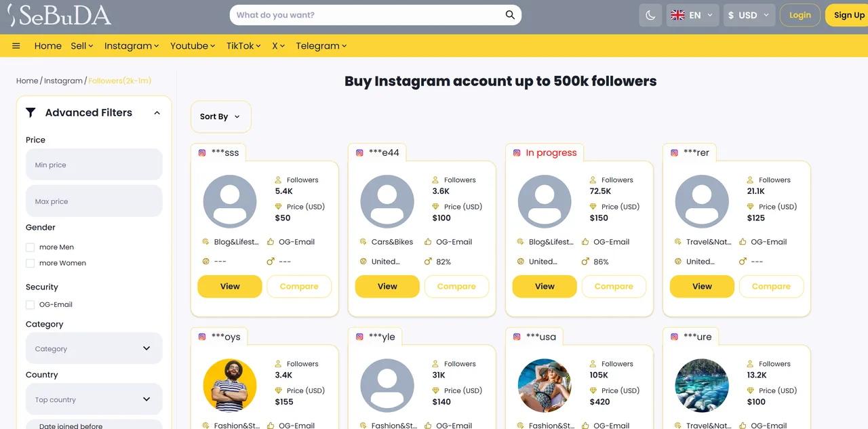The width and height of the screenshot is (868, 429).
Task: Open the Sort By dropdown
Action: tap(220, 117)
